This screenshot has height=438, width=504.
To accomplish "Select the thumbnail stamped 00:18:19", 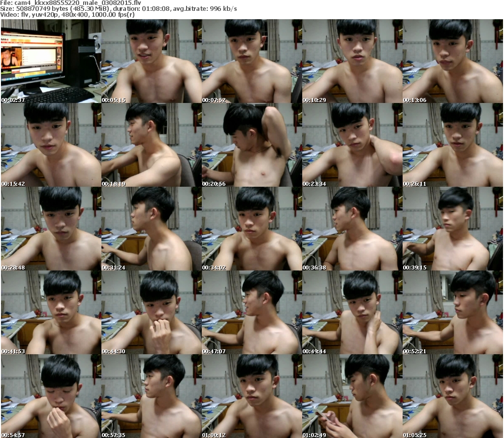I will coord(152,145).
